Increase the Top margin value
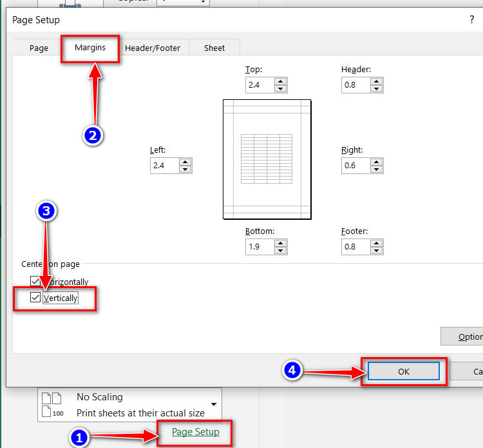 coord(280,82)
